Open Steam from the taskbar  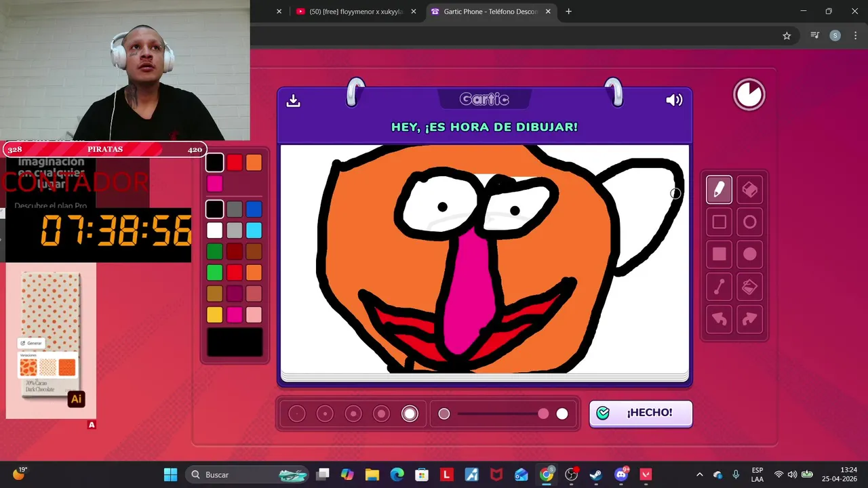[x=596, y=474]
